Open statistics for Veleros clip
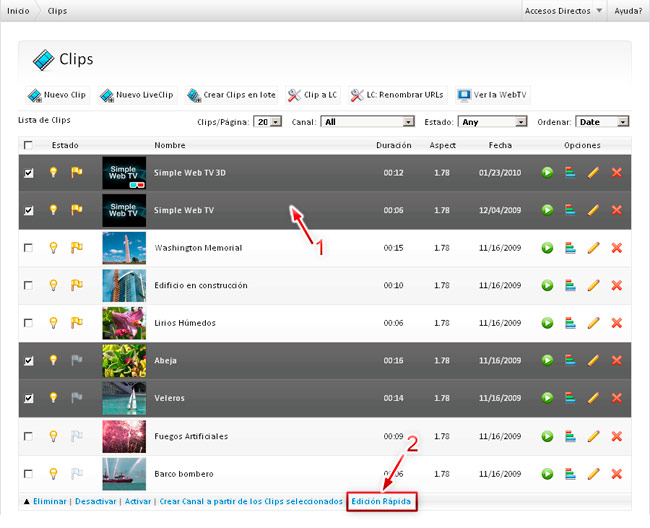 pos(570,398)
